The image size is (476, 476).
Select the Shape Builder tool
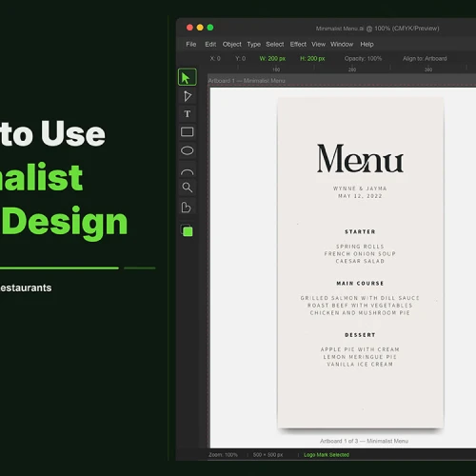(x=187, y=208)
